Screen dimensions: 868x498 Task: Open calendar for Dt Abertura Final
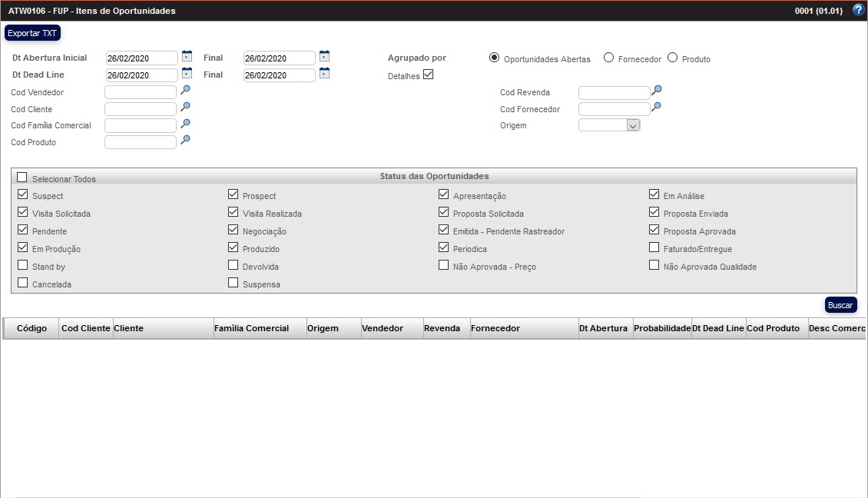(324, 56)
